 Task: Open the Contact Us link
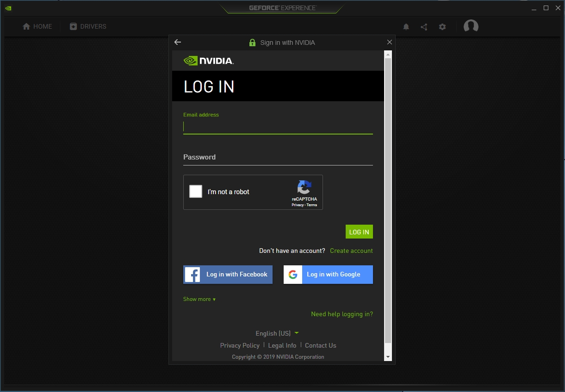click(321, 345)
